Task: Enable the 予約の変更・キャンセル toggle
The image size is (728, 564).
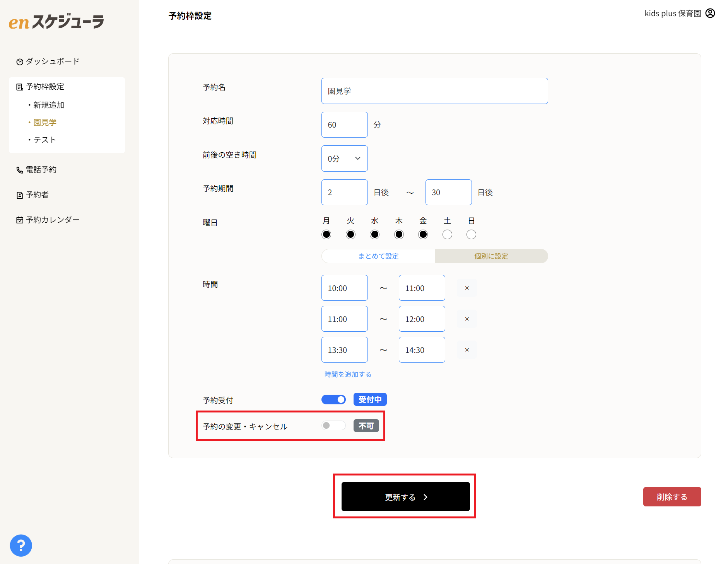Action: [x=333, y=426]
